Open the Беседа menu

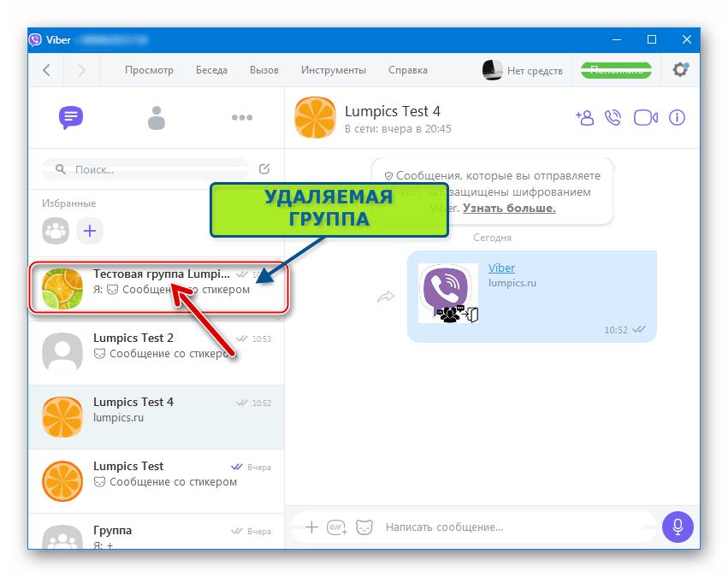211,70
